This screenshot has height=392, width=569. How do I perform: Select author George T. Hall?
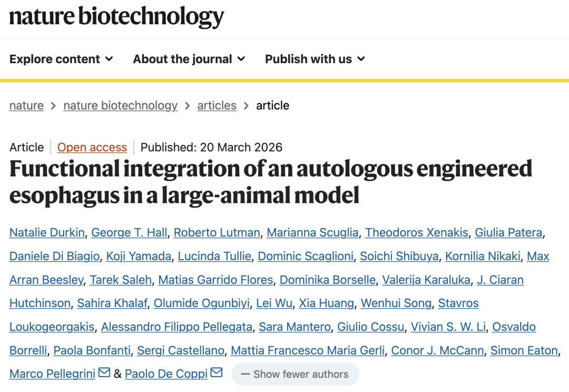point(129,232)
